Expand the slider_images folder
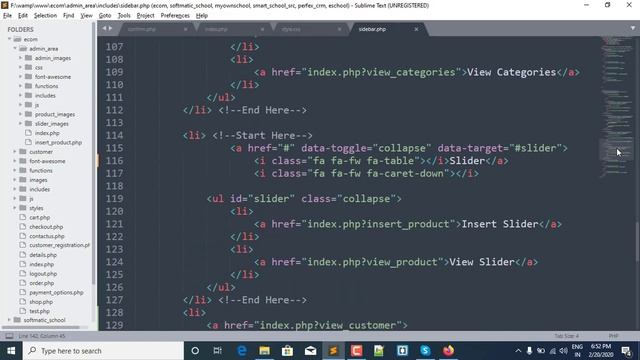The width and height of the screenshot is (640, 360). click(x=20, y=124)
